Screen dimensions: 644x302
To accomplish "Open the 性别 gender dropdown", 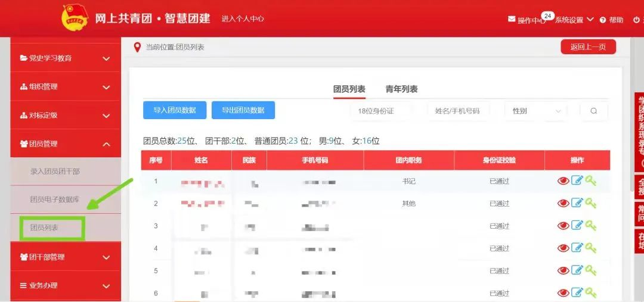I will 536,111.
